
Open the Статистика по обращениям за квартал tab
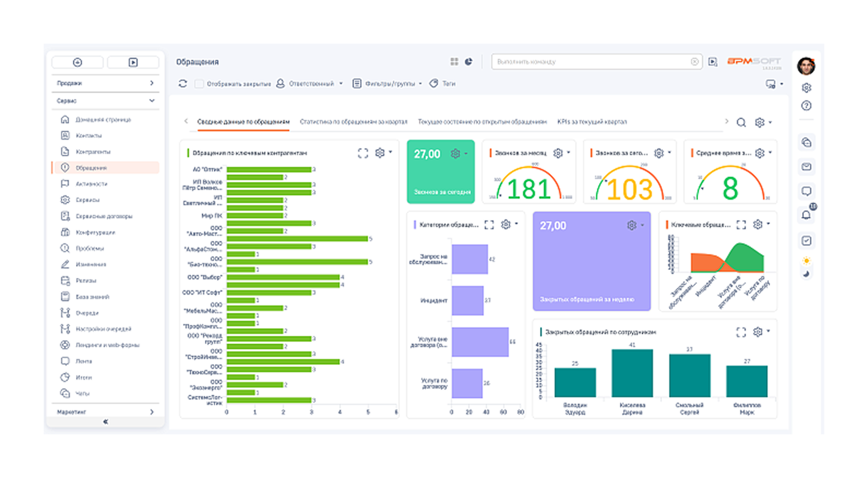353,122
